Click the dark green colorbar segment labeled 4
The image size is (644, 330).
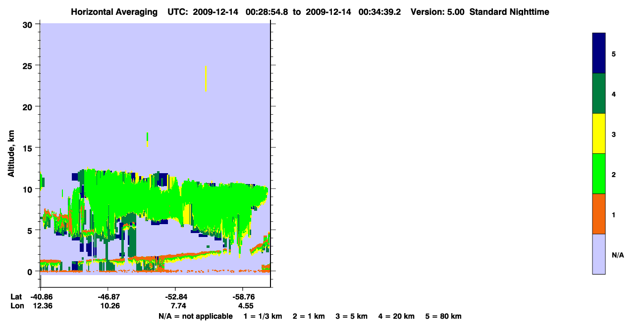599,94
